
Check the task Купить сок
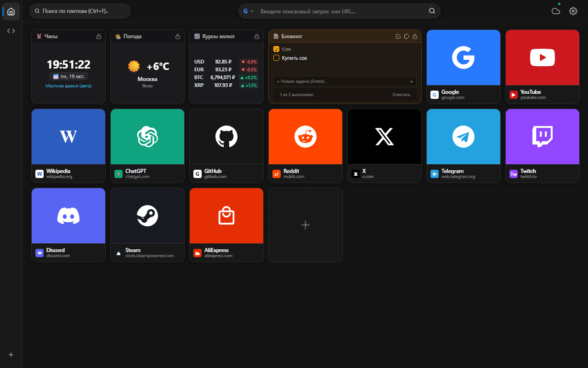coord(276,58)
